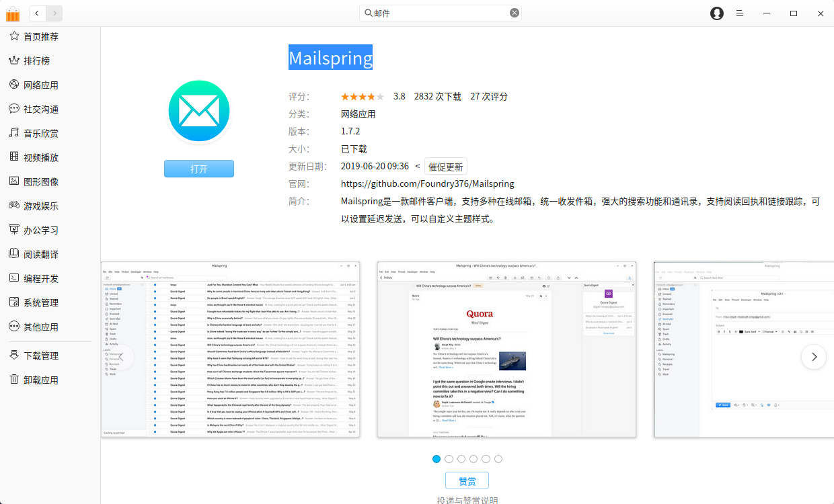834x504 pixels.
Task: Clear the 邮件 search box
Action: coord(515,13)
